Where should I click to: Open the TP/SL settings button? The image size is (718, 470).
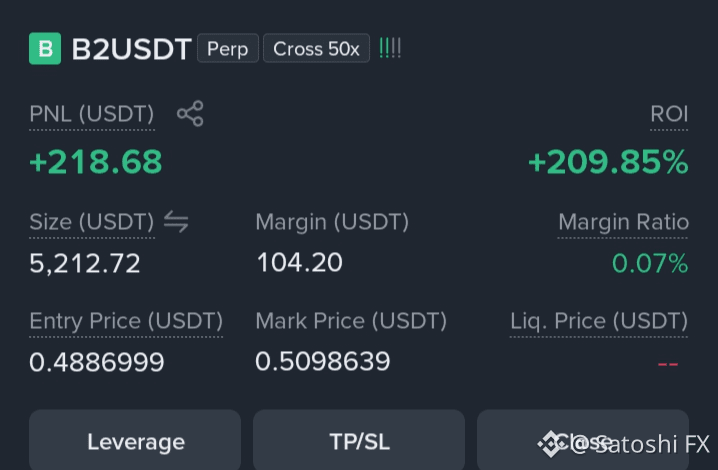(x=359, y=440)
